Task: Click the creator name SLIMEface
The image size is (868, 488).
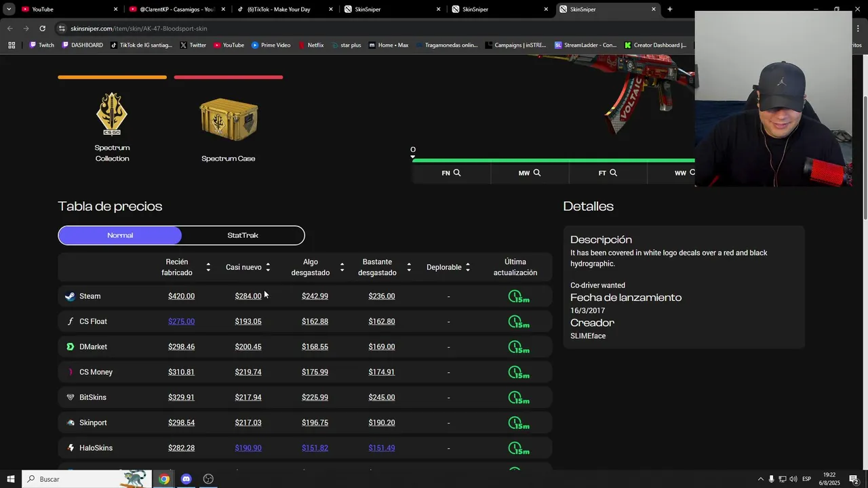Action: pyautogui.click(x=588, y=336)
